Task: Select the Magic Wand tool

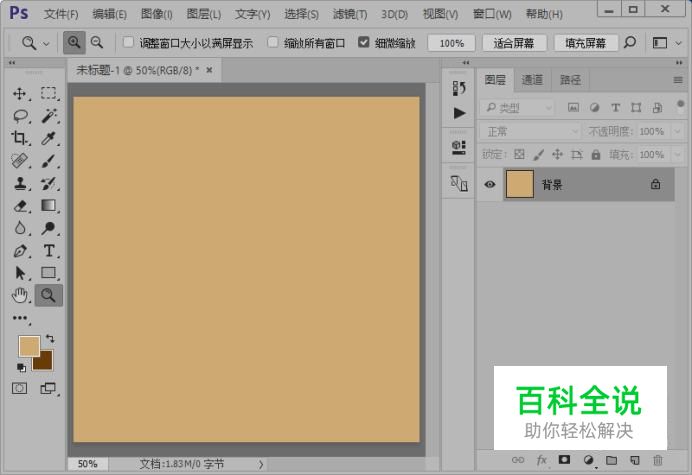Action: (x=49, y=116)
